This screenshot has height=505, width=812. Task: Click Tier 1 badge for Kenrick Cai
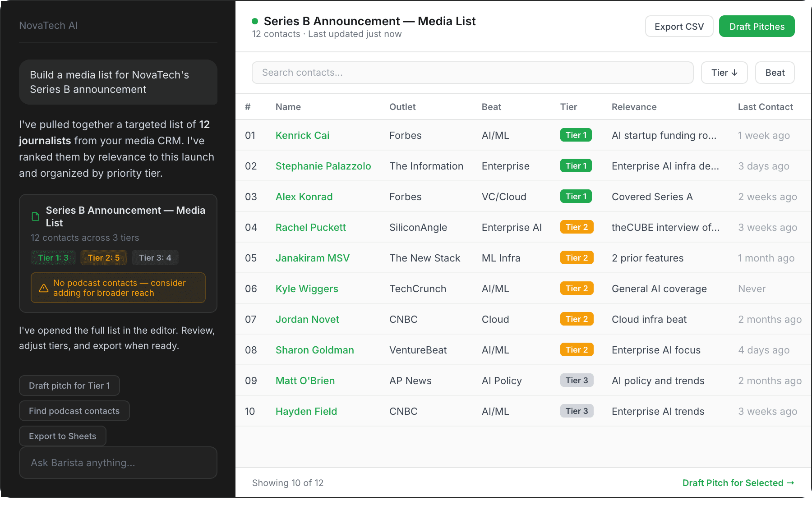pos(576,135)
